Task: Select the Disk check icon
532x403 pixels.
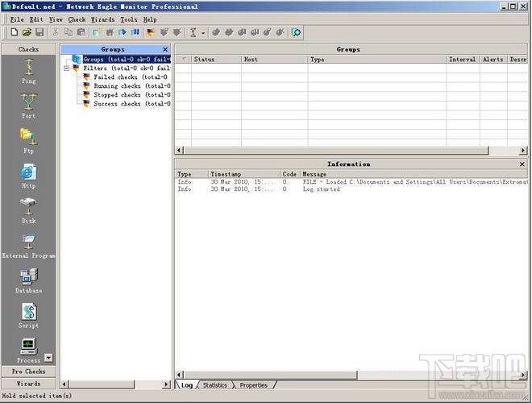Action: [x=28, y=211]
